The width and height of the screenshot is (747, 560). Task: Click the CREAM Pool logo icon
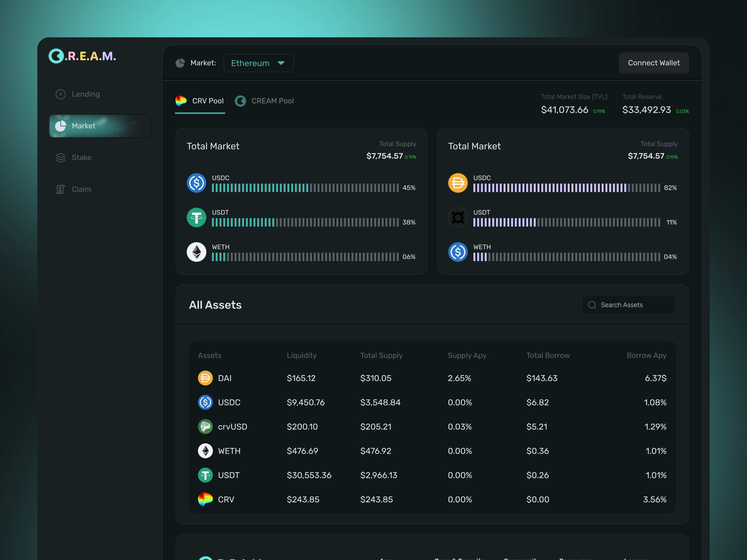[240, 101]
